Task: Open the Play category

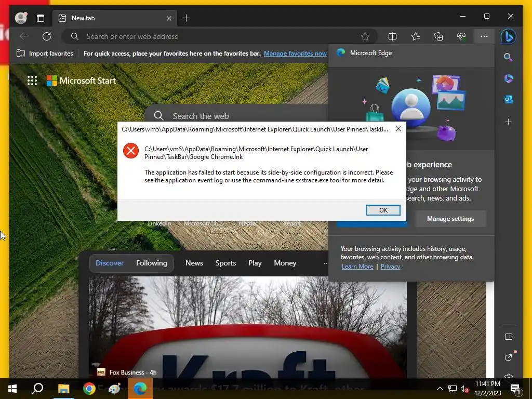Action: click(x=255, y=263)
